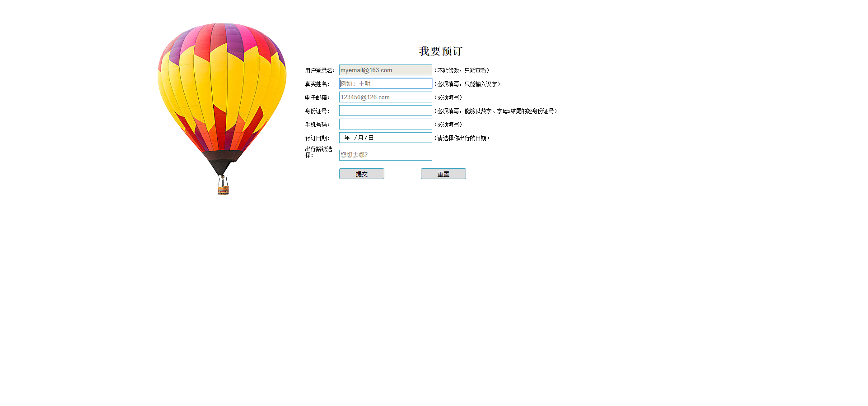Click the 电子邮箱 email input box
Image resolution: width=868 pixels, height=406 pixels.
point(385,97)
